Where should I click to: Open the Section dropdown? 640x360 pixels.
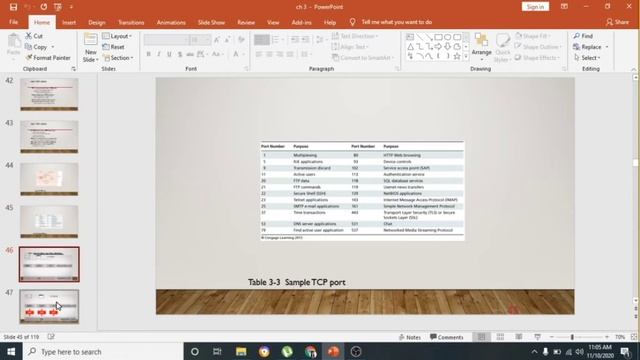118,58
